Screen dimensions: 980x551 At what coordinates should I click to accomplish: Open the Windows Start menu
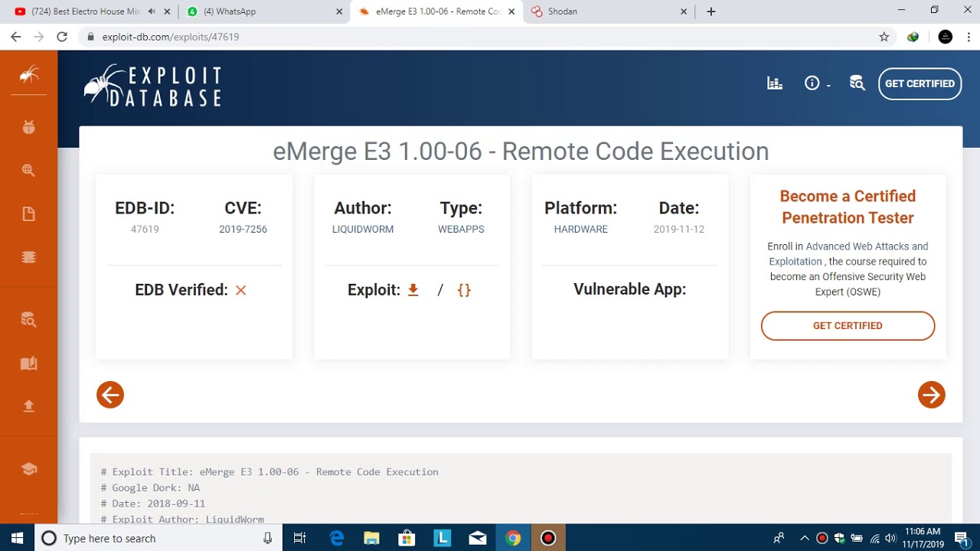(x=17, y=538)
